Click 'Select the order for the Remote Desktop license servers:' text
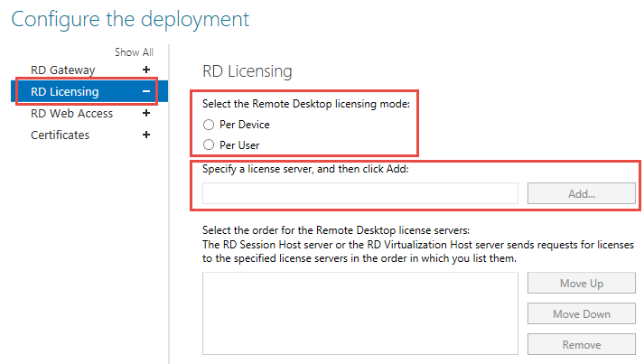The image size is (644, 364). coord(336,230)
